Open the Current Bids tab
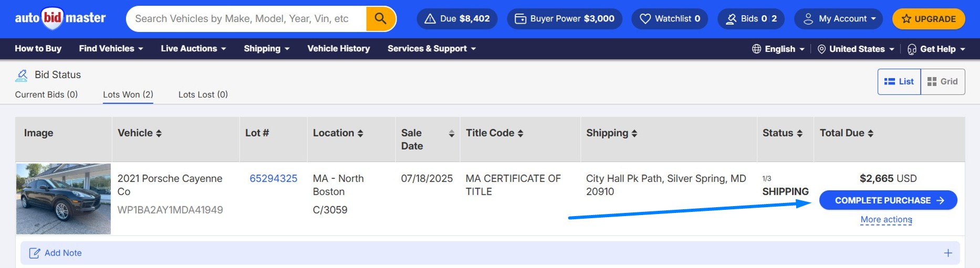Viewport: 980px width, 268px height. coord(46,94)
